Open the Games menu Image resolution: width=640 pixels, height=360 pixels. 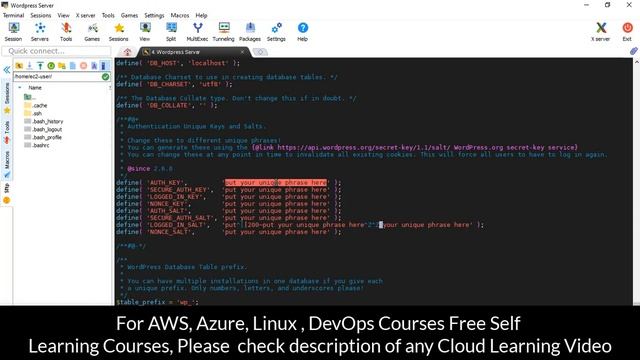click(129, 15)
